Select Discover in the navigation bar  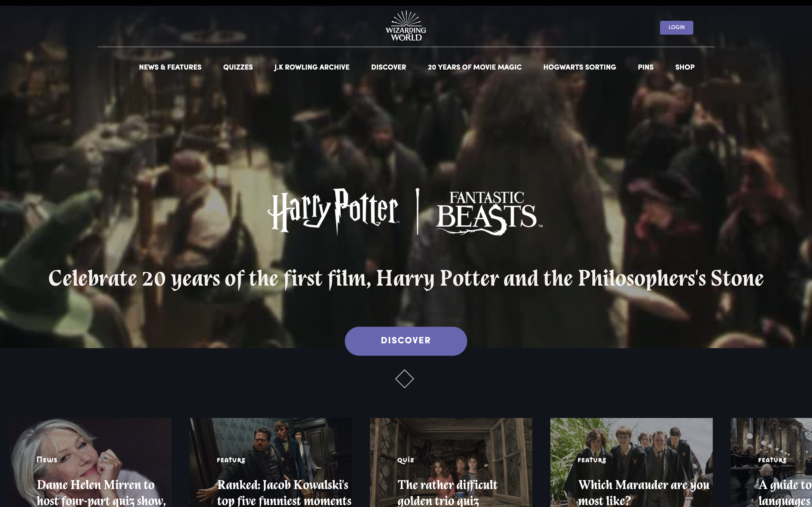389,67
